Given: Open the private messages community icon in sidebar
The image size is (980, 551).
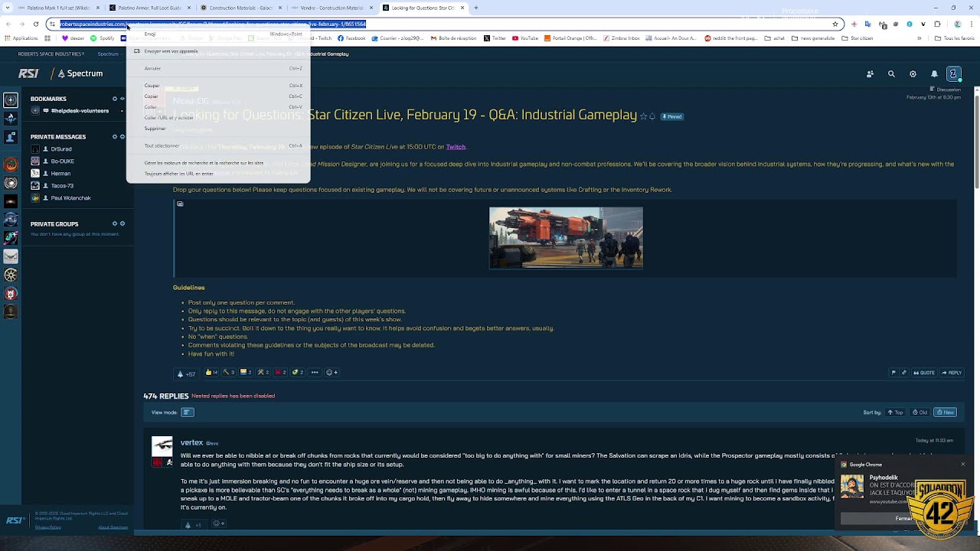Looking at the screenshot, I should click(11, 137).
